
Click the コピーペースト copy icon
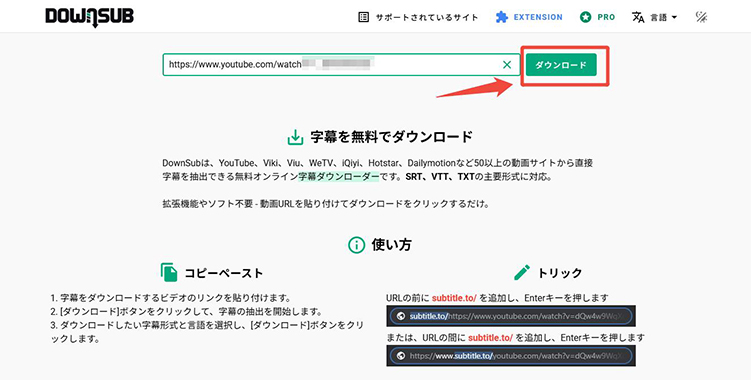[169, 272]
